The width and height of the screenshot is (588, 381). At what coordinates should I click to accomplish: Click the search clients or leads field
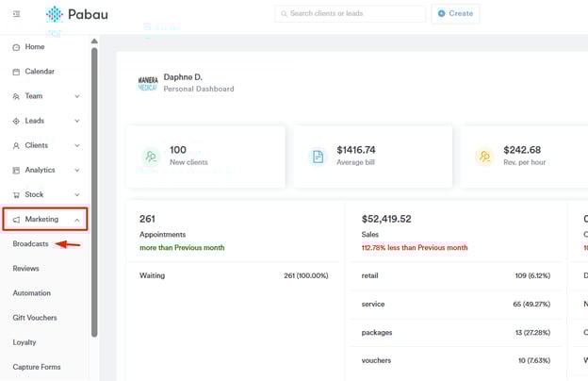(351, 14)
